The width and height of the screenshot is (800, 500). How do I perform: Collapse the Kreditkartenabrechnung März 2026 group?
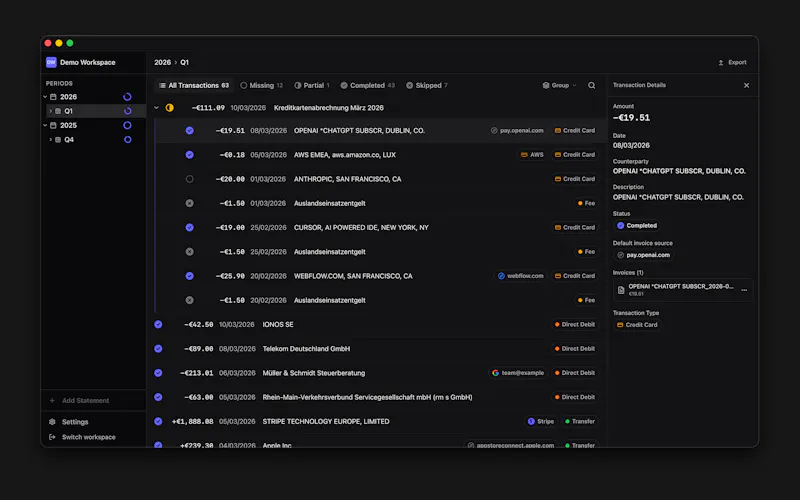[157, 108]
